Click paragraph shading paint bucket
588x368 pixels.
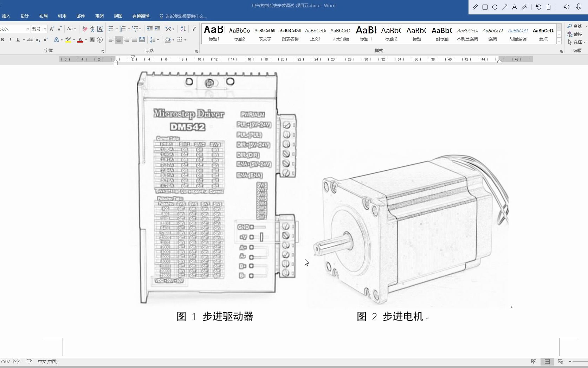[168, 40]
